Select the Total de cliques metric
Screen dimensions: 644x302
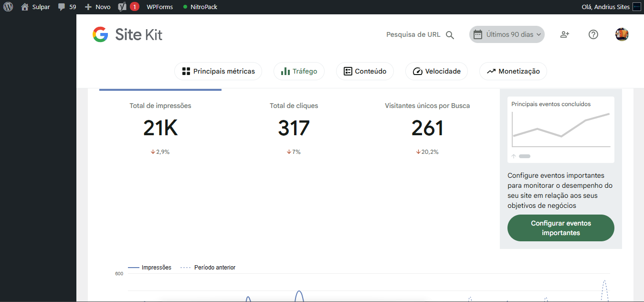coord(294,128)
